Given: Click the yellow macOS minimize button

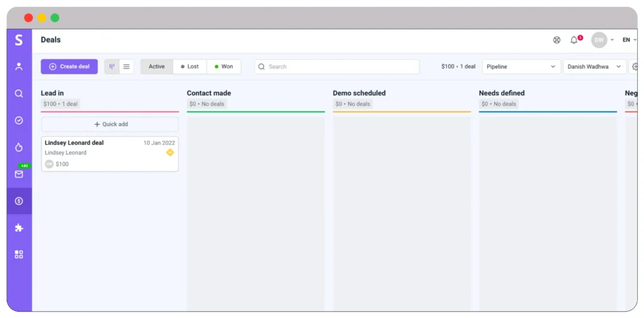Looking at the screenshot, I should pos(42,18).
